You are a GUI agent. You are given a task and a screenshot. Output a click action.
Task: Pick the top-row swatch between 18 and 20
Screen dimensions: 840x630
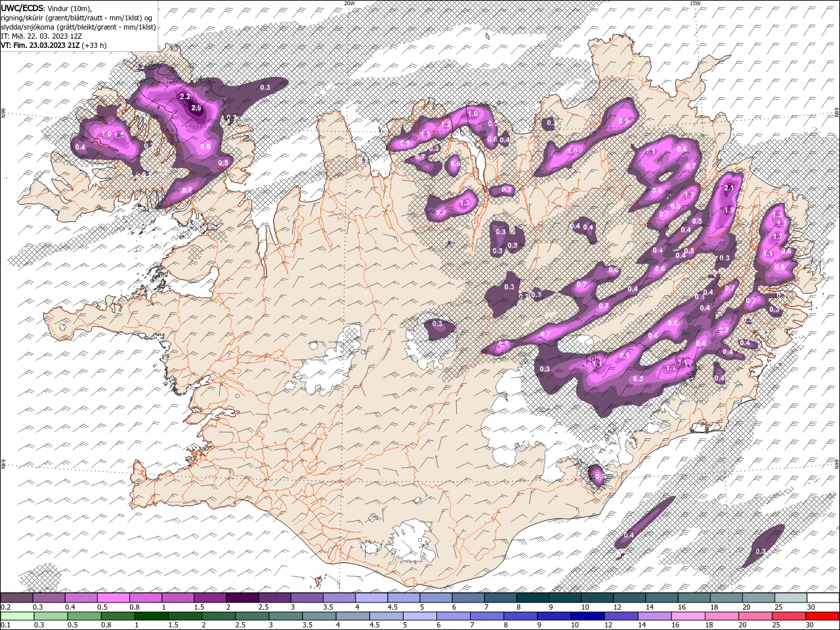click(x=726, y=597)
